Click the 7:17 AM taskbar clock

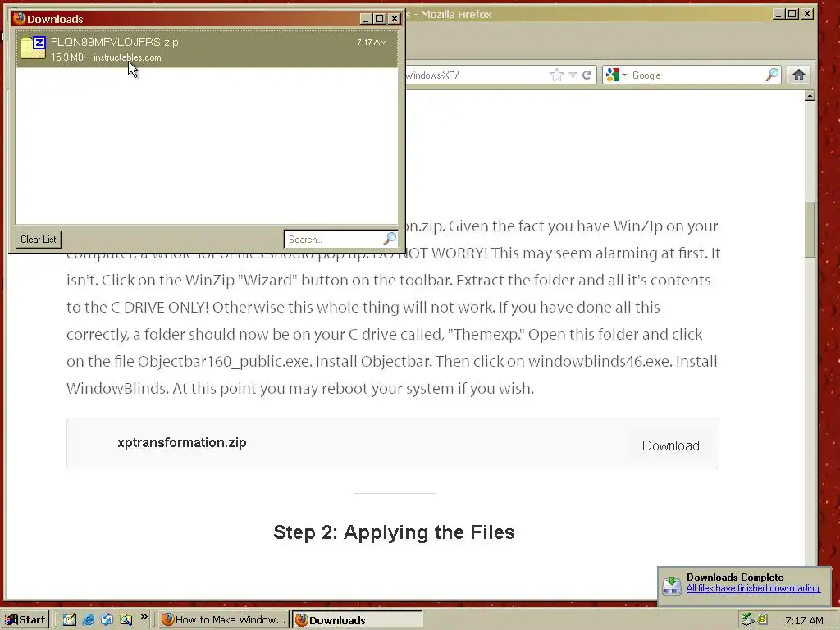(x=804, y=620)
